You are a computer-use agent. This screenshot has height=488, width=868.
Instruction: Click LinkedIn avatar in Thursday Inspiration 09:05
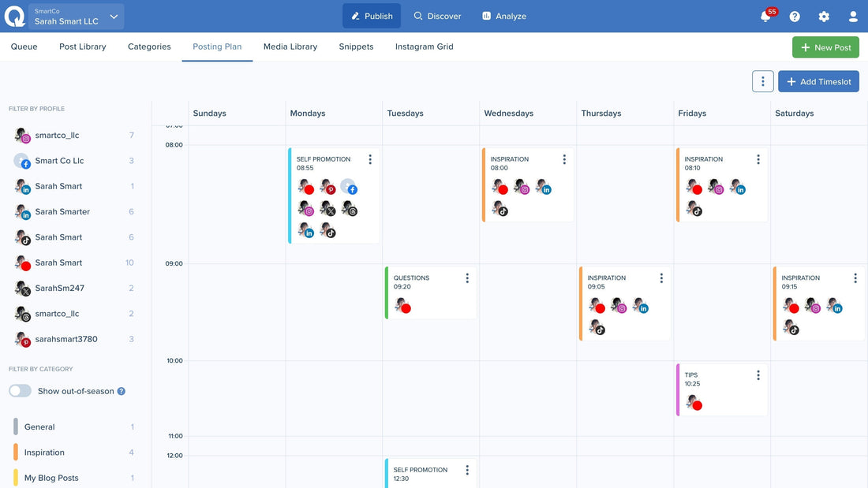640,305
